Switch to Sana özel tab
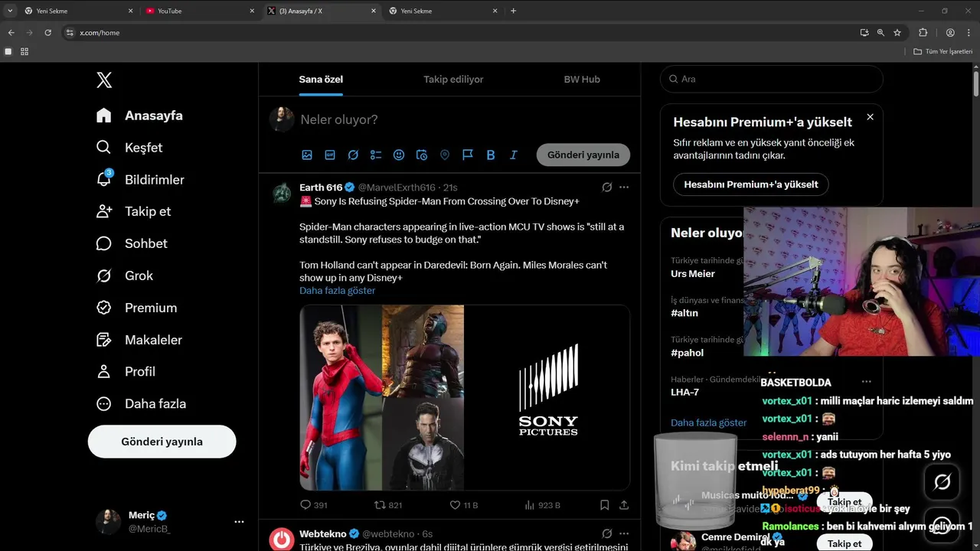The image size is (980, 551). (321, 79)
